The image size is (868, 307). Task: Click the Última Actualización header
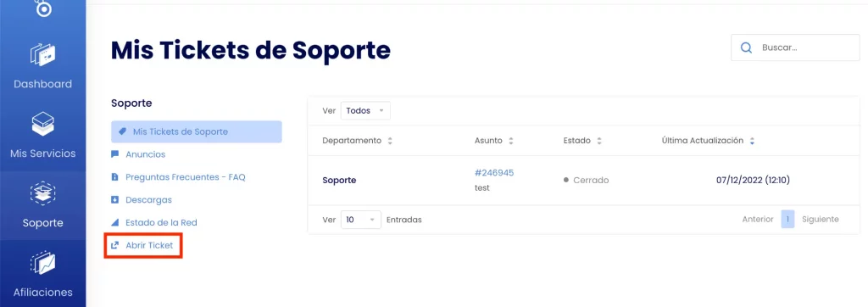[703, 141]
